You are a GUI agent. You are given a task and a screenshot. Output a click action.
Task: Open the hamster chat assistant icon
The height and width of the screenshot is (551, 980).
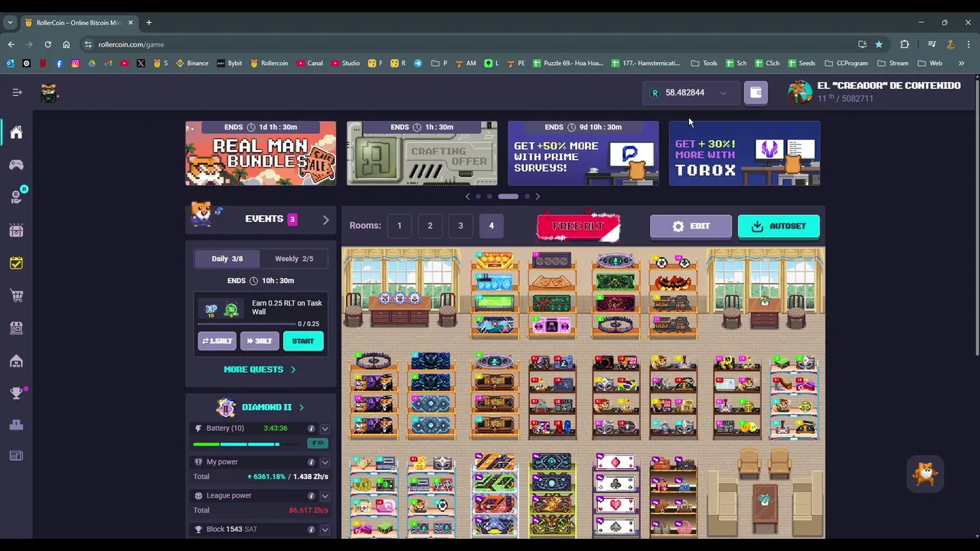click(x=925, y=474)
